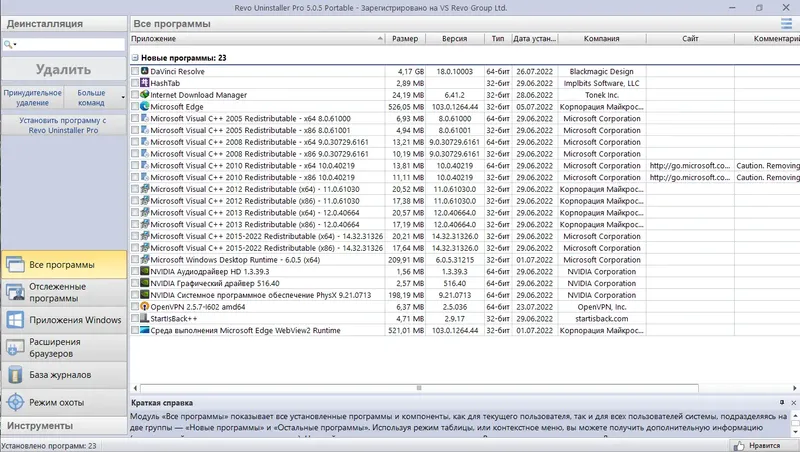Tick the Microsoft Edge checkbox
This screenshot has height=452, width=800.
click(x=135, y=107)
